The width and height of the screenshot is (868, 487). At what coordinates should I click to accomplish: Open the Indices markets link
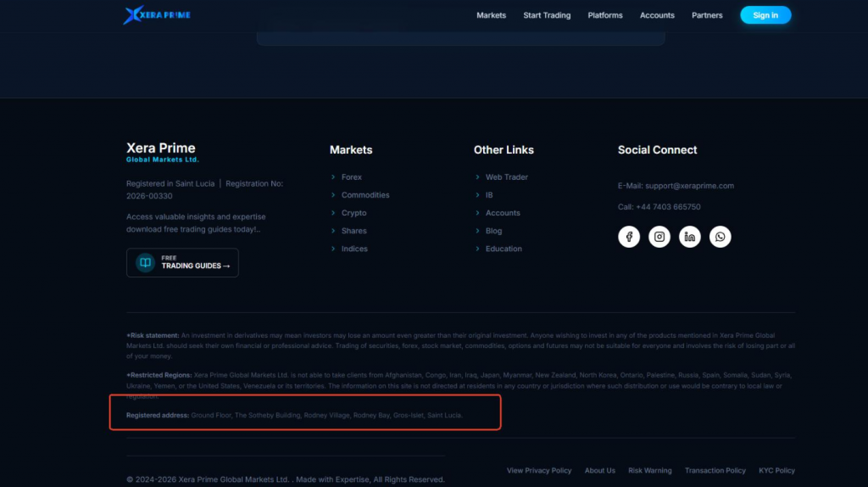pos(354,249)
